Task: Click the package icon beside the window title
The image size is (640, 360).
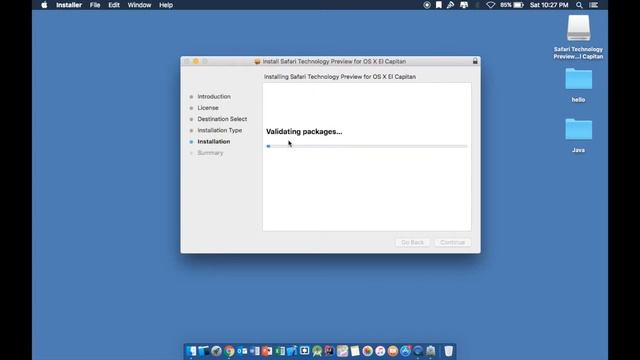Action: 257,61
